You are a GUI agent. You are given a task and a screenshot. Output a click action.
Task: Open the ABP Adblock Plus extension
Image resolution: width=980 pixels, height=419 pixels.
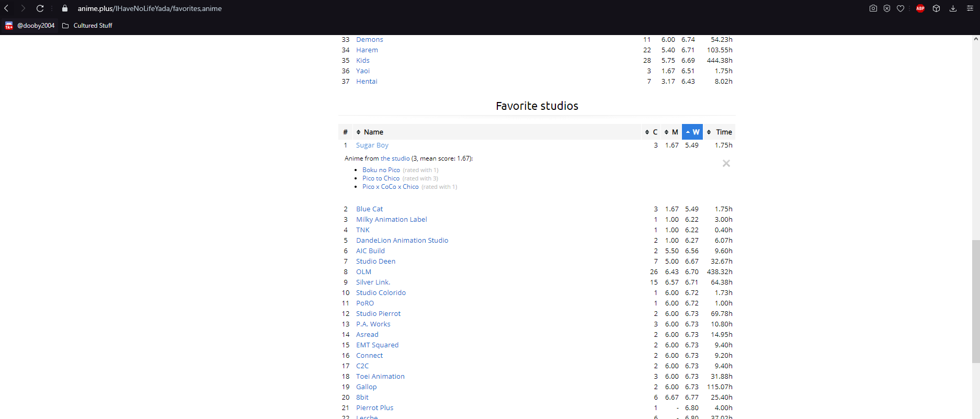coord(920,8)
